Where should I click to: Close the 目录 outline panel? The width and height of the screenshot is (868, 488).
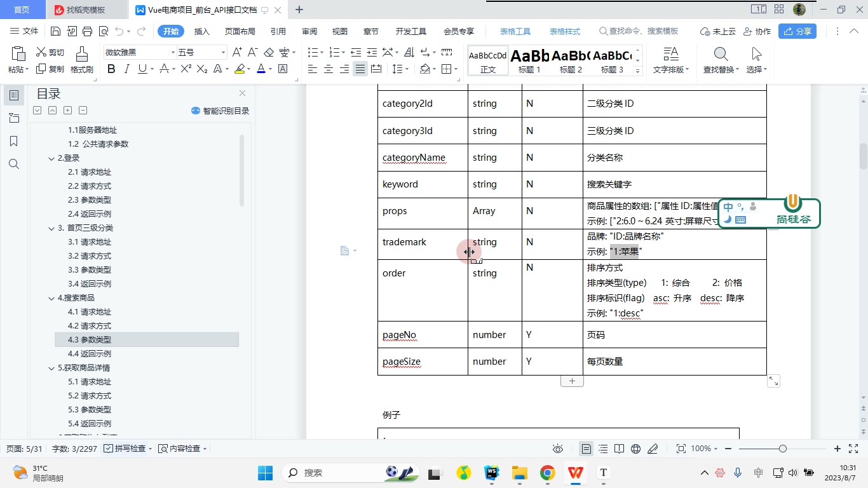242,93
